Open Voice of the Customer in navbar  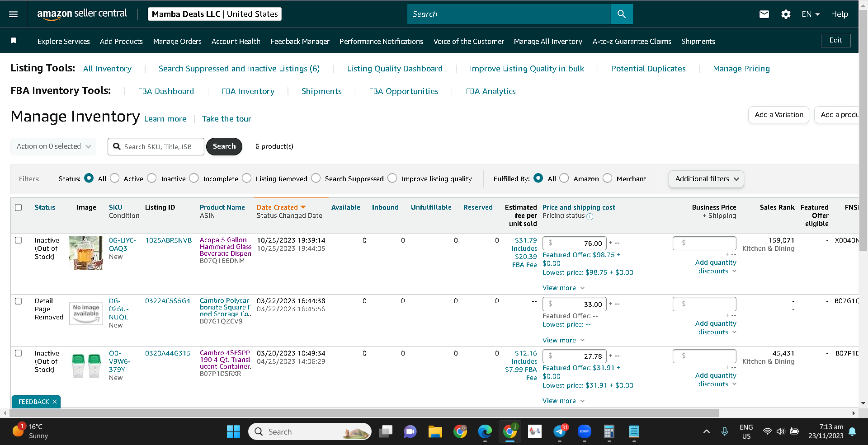(x=469, y=41)
